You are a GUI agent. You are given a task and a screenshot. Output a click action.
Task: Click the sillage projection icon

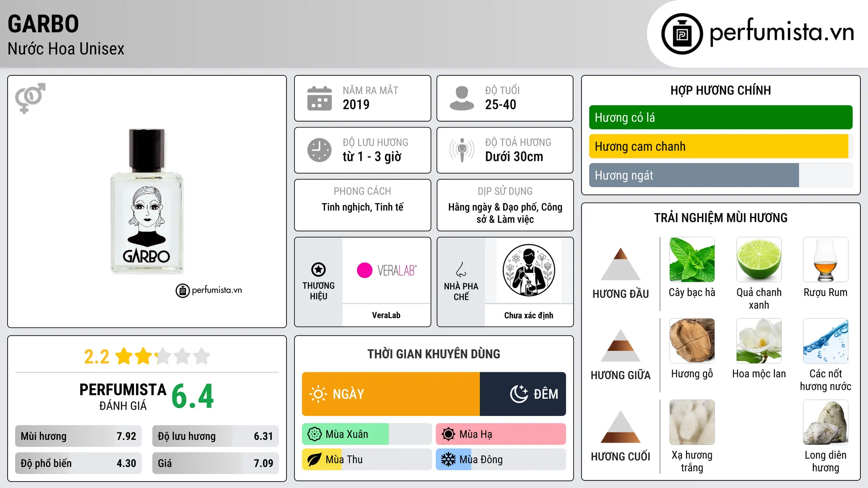click(x=462, y=150)
